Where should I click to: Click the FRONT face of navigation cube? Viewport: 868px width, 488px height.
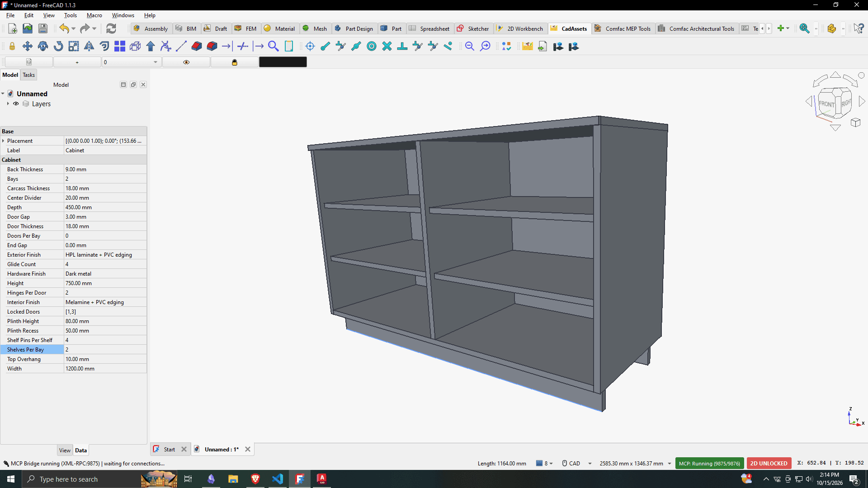pyautogui.click(x=827, y=103)
